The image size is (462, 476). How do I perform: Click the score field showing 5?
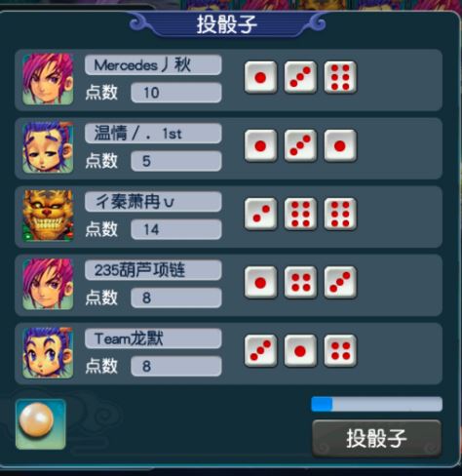(176, 161)
